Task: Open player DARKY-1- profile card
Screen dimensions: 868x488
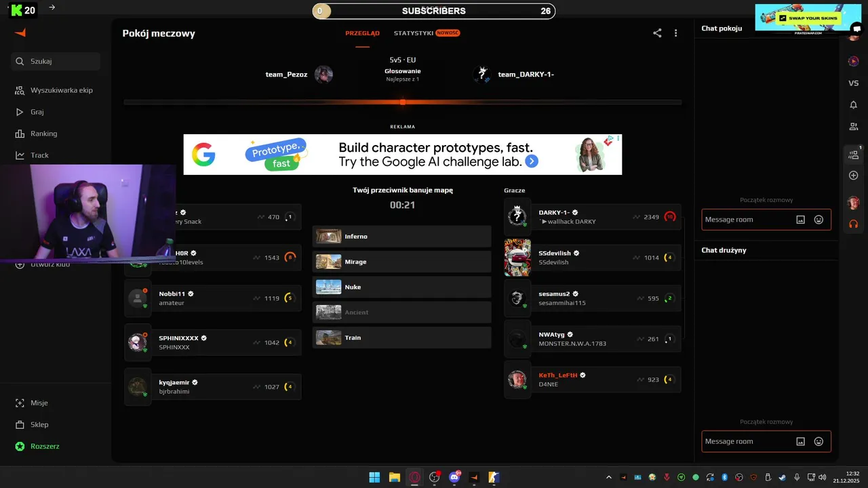Action: pyautogui.click(x=607, y=217)
